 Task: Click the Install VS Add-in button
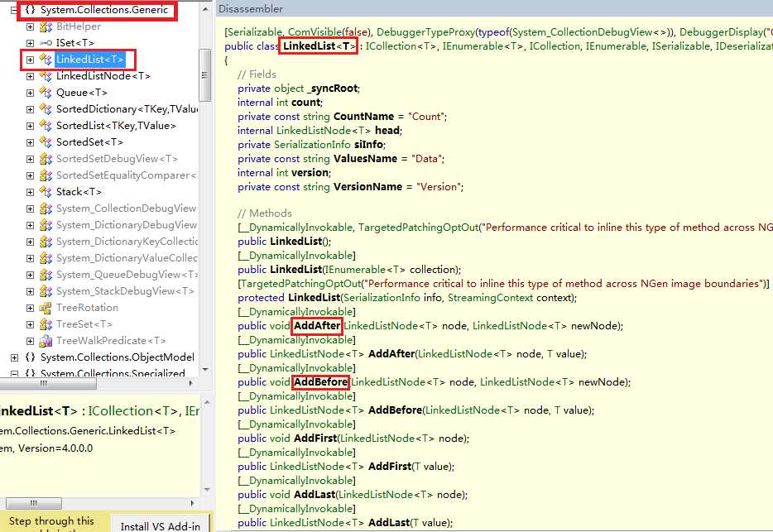[x=161, y=524]
